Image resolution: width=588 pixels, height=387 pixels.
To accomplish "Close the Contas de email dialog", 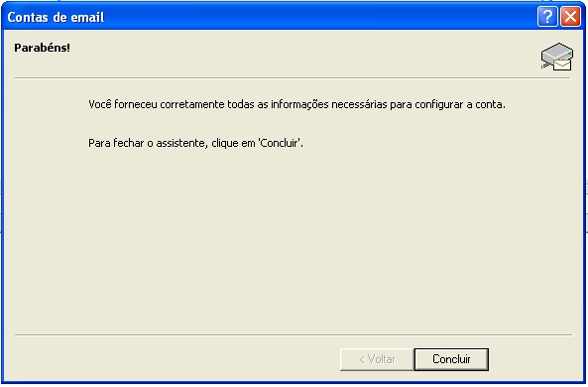I will pos(570,17).
